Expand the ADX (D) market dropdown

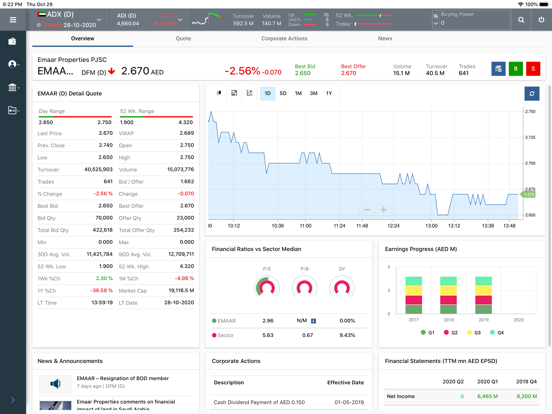[x=99, y=20]
